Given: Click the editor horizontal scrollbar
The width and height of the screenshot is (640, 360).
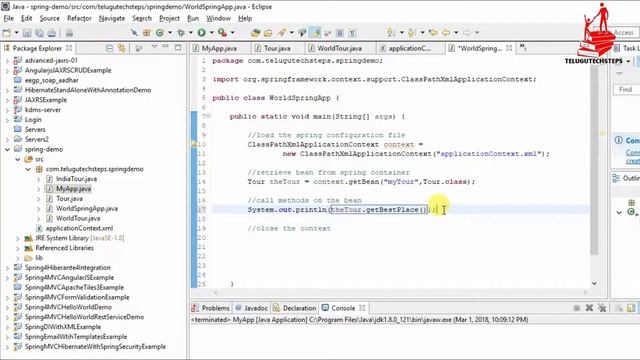Looking at the screenshot, I should [400, 292].
